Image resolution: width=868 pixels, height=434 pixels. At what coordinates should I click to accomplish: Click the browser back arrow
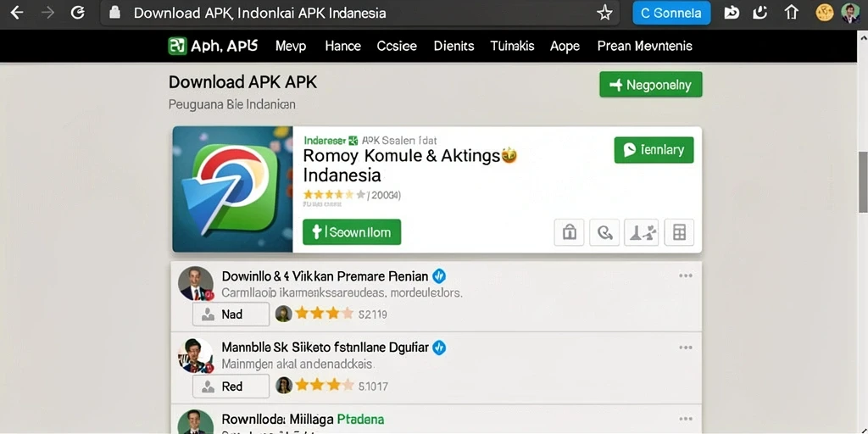(x=17, y=13)
